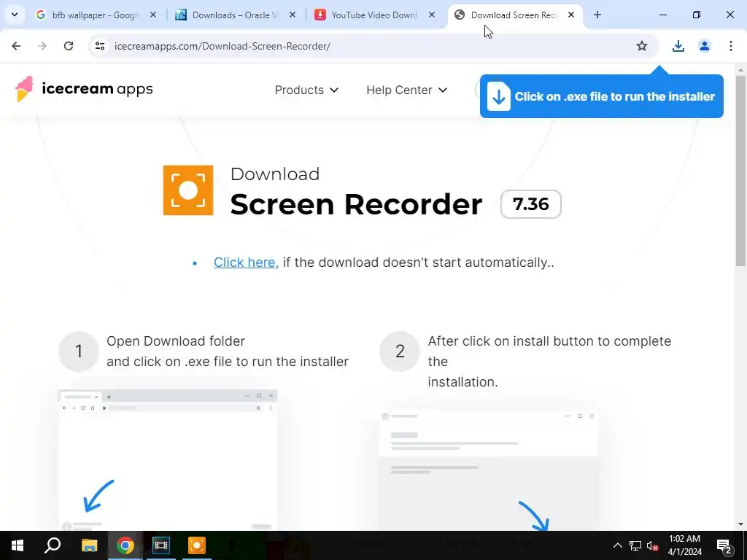This screenshot has height=560, width=747.
Task: Click the 'Click here' download link
Action: (246, 262)
